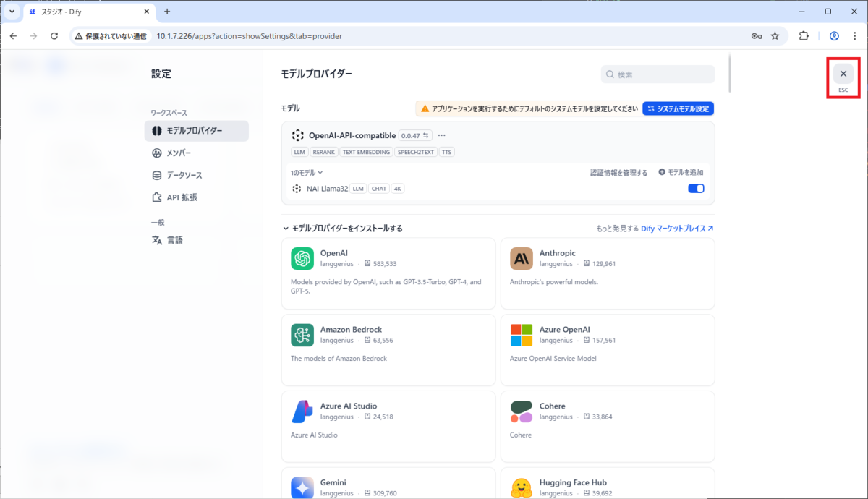The height and width of the screenshot is (499, 868).
Task: Open the Chrome three-dot menu
Action: coord(855,35)
